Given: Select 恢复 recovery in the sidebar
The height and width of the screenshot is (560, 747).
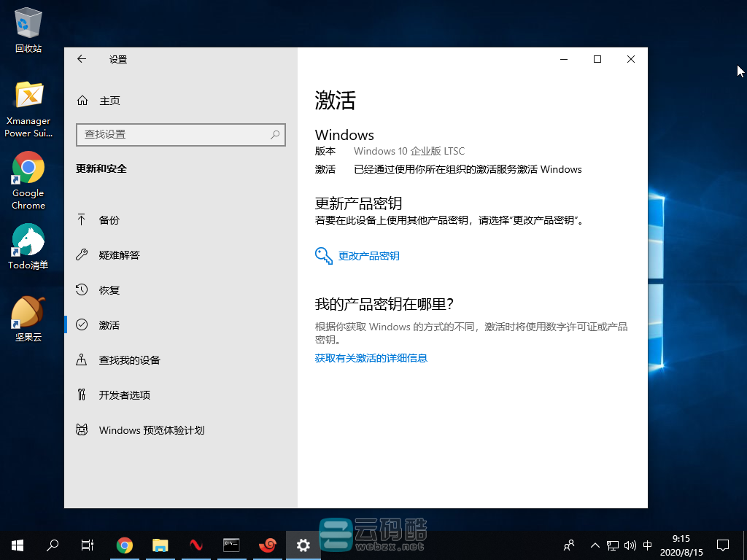Looking at the screenshot, I should click(x=109, y=290).
